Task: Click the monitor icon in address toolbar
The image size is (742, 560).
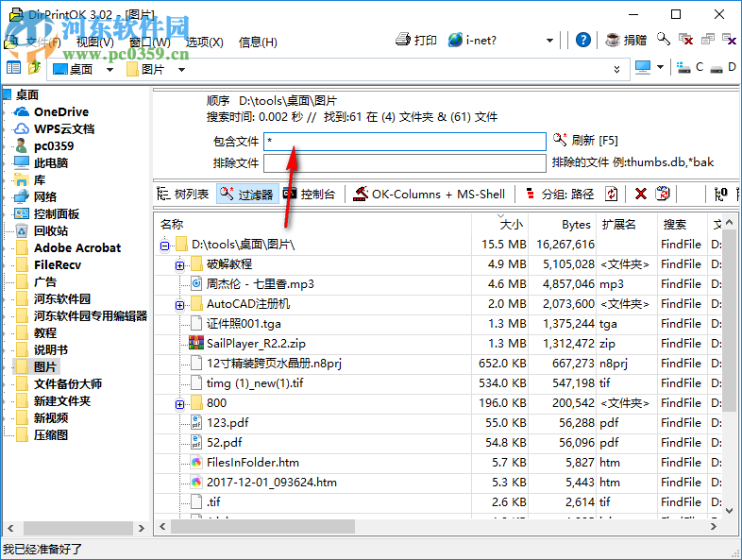Action: pyautogui.click(x=643, y=68)
